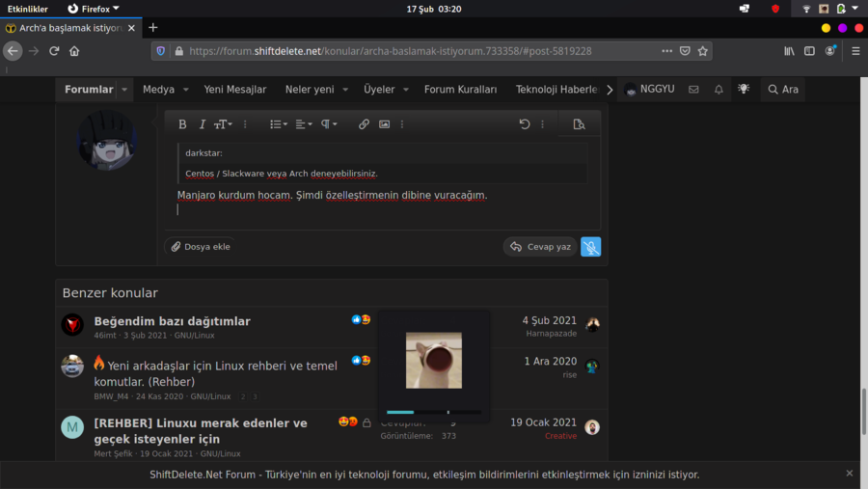Viewport: 868px width, 489px height.
Task: Click the page vertical scrollbar
Action: click(863, 412)
